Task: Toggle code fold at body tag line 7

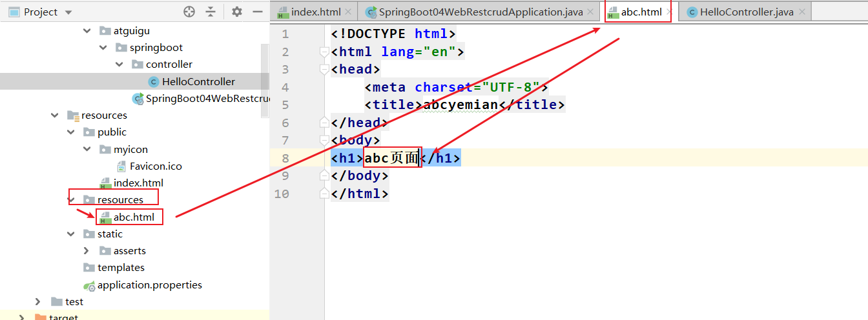Action: tap(325, 140)
